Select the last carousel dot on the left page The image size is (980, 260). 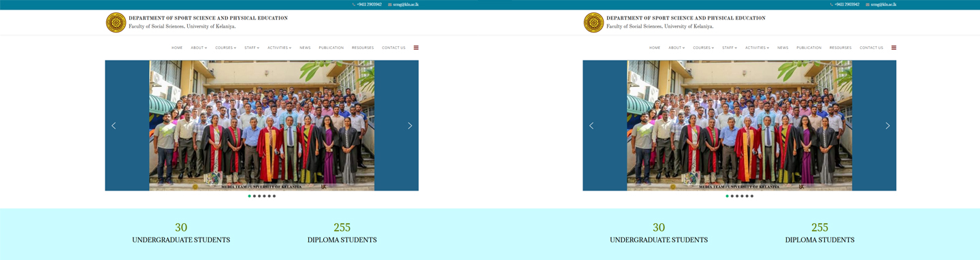pyautogui.click(x=274, y=196)
